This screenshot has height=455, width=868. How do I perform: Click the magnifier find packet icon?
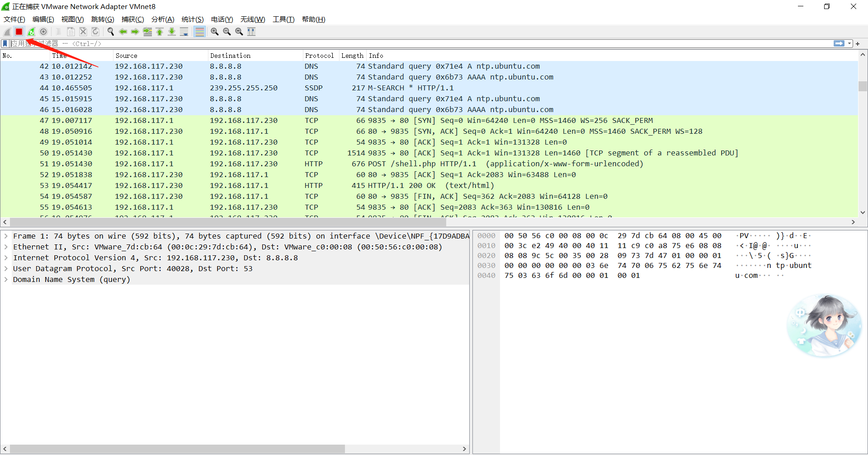coord(110,32)
